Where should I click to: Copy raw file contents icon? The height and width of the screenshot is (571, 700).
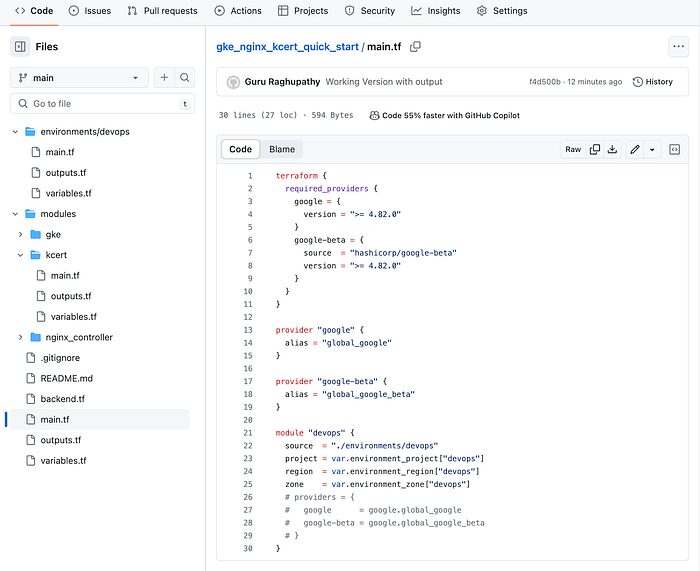click(x=595, y=149)
